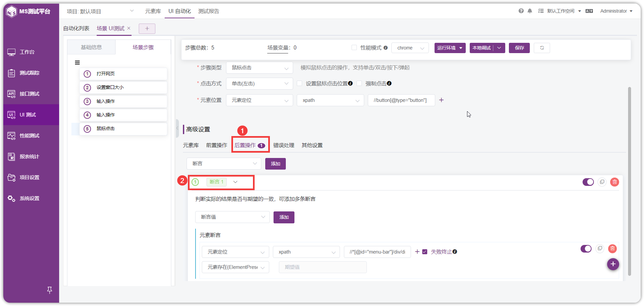The image size is (644, 306).
Task: Open the chrome browser dropdown
Action: (x=410, y=48)
